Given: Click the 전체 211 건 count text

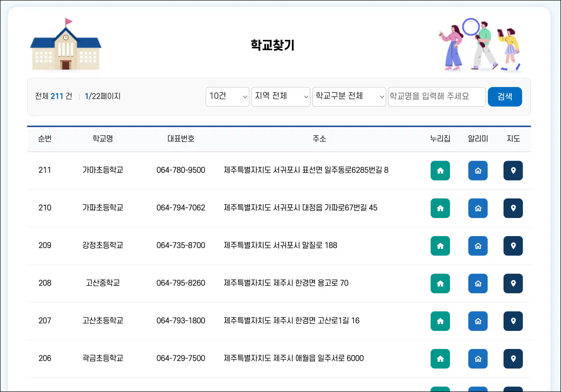Looking at the screenshot, I should click(54, 96).
